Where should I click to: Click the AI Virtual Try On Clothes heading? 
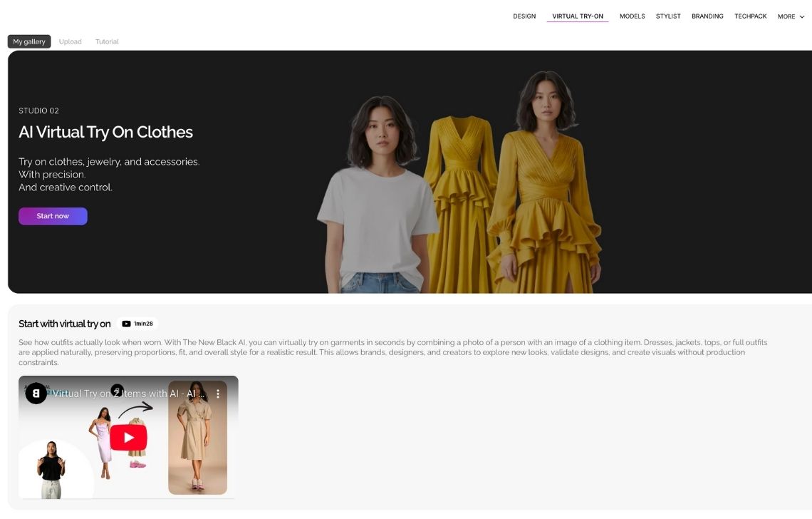pyautogui.click(x=105, y=133)
